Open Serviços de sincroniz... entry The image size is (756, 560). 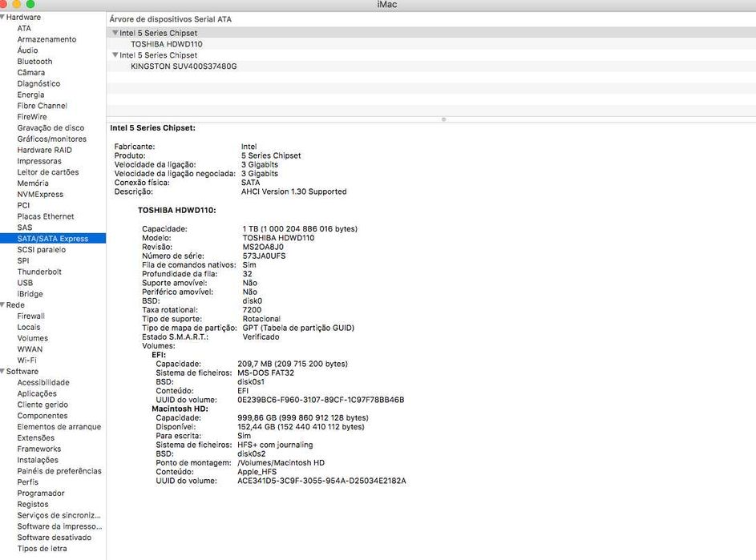(x=59, y=516)
